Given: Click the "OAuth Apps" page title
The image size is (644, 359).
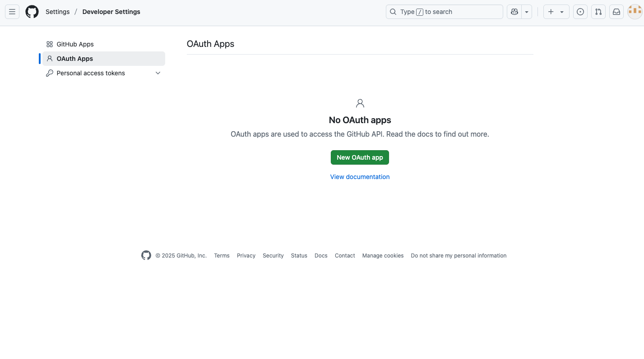Looking at the screenshot, I should tap(210, 44).
